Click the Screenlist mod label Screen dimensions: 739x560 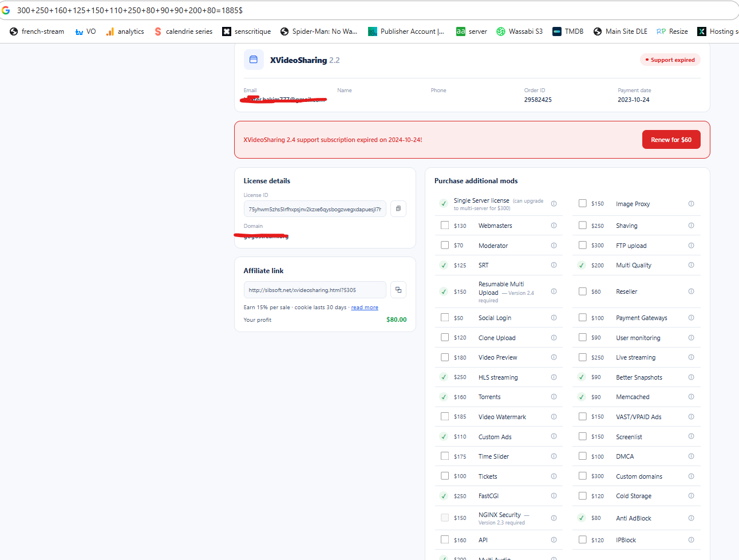pyautogui.click(x=629, y=437)
